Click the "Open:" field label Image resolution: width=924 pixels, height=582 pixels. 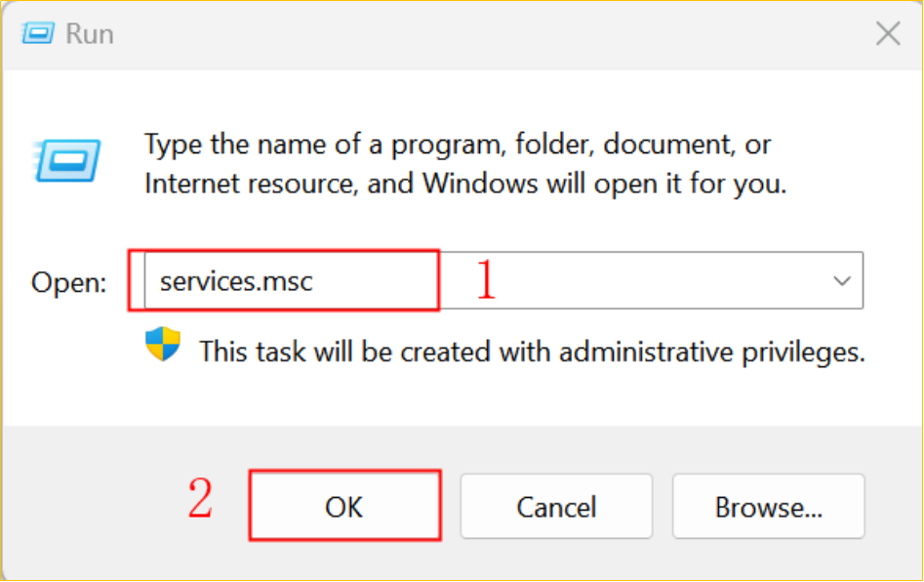[68, 282]
